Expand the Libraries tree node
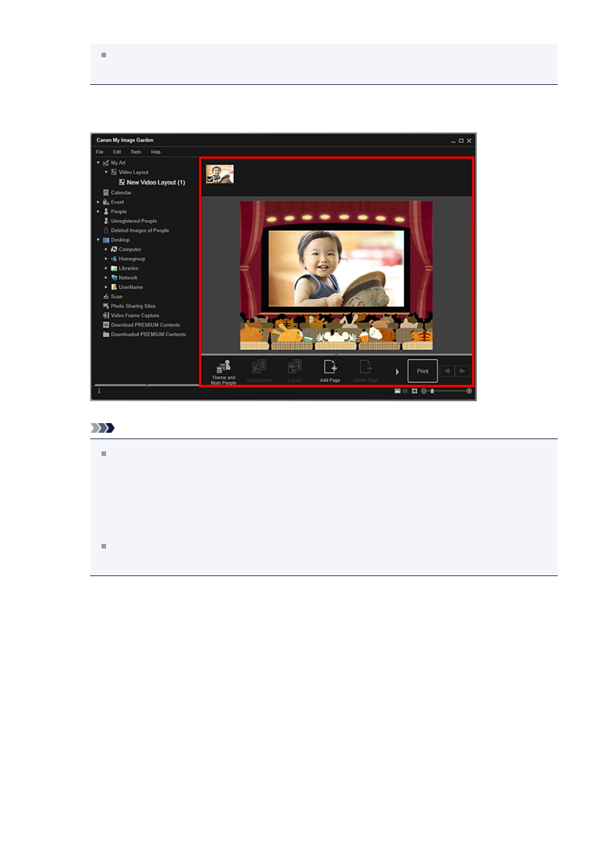The height and width of the screenshot is (868, 613). pyautogui.click(x=106, y=268)
